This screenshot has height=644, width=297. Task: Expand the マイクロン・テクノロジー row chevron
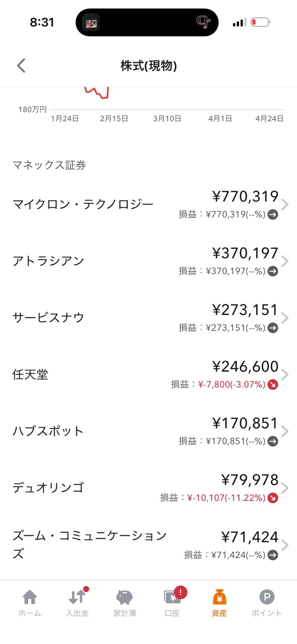tap(285, 204)
